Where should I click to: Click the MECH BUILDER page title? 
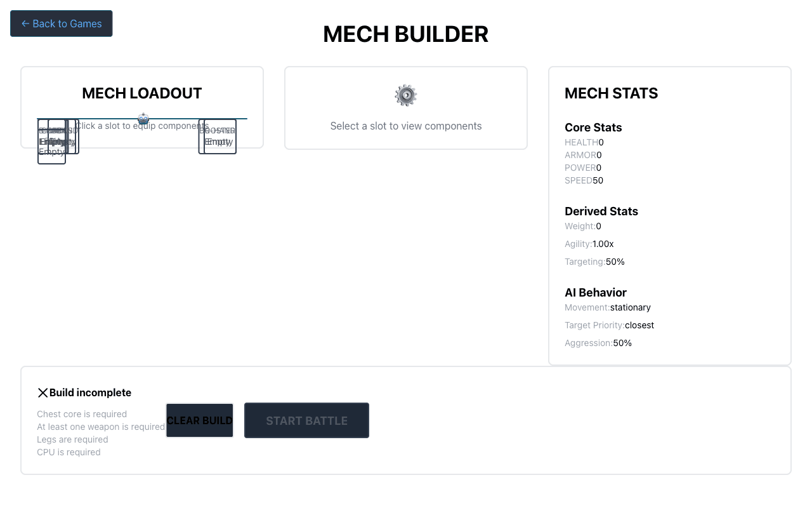(x=405, y=34)
